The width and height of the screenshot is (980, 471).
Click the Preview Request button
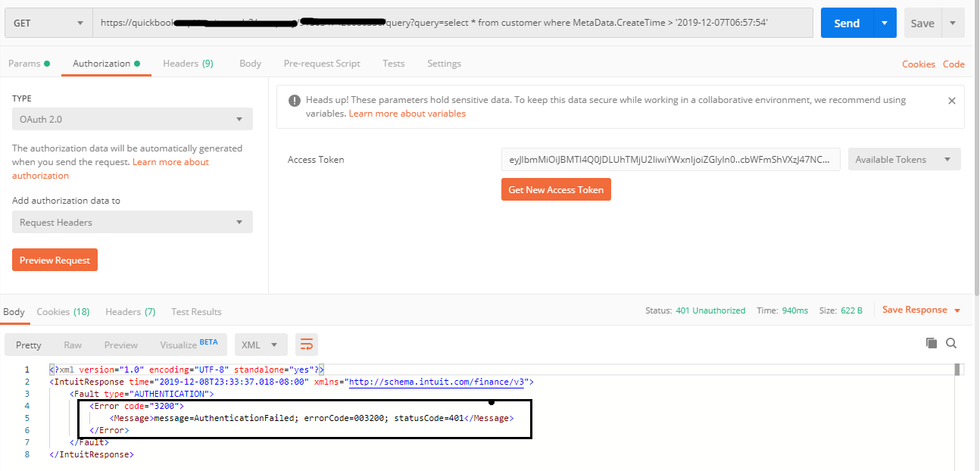coord(55,259)
